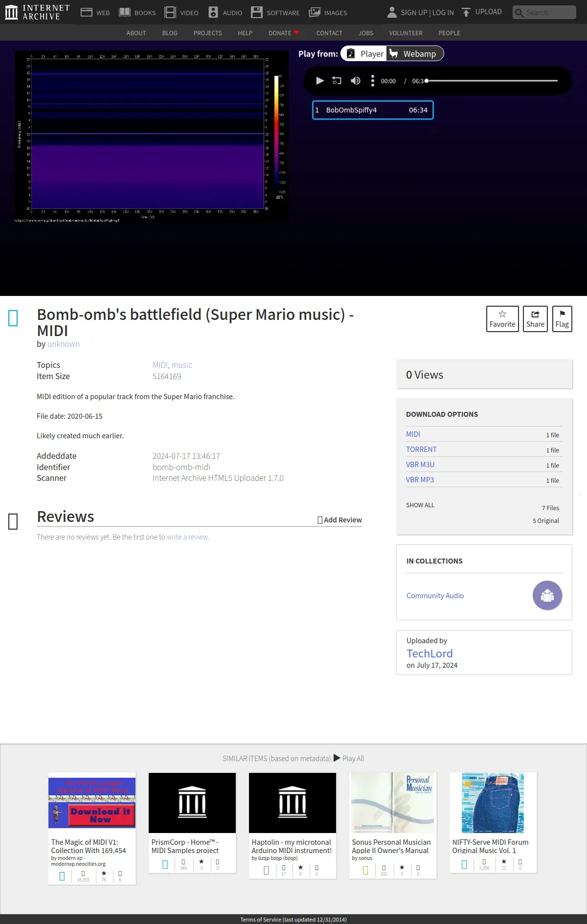
Task: Share this item
Action: [535, 319]
